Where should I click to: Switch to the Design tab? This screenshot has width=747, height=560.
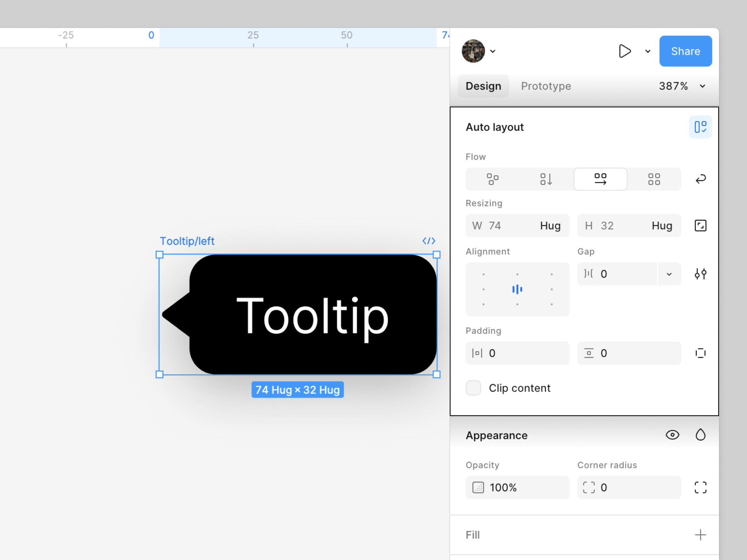(x=483, y=86)
